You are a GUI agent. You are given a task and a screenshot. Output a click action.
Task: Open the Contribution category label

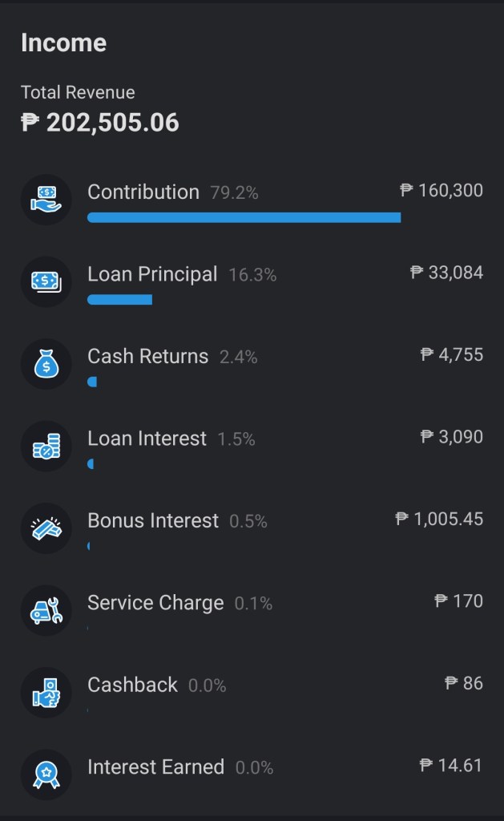tap(143, 192)
